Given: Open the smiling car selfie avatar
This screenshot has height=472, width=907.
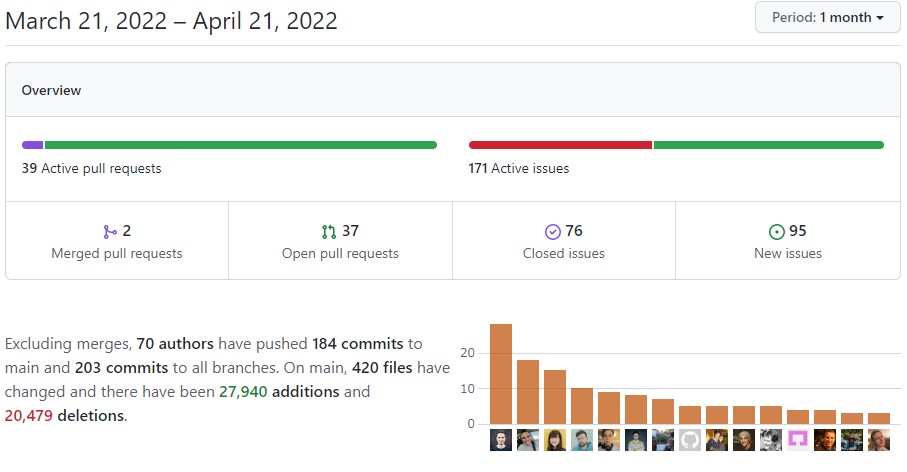Looking at the screenshot, I should coord(528,440).
